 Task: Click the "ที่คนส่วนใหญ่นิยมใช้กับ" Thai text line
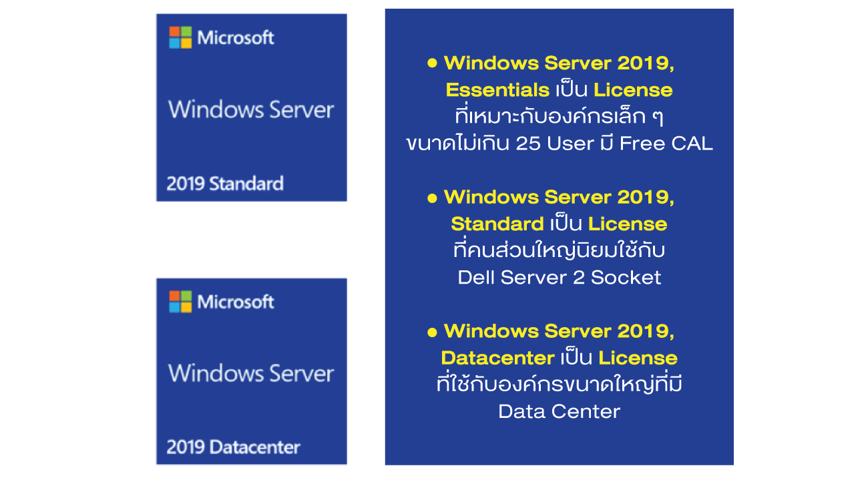point(560,250)
